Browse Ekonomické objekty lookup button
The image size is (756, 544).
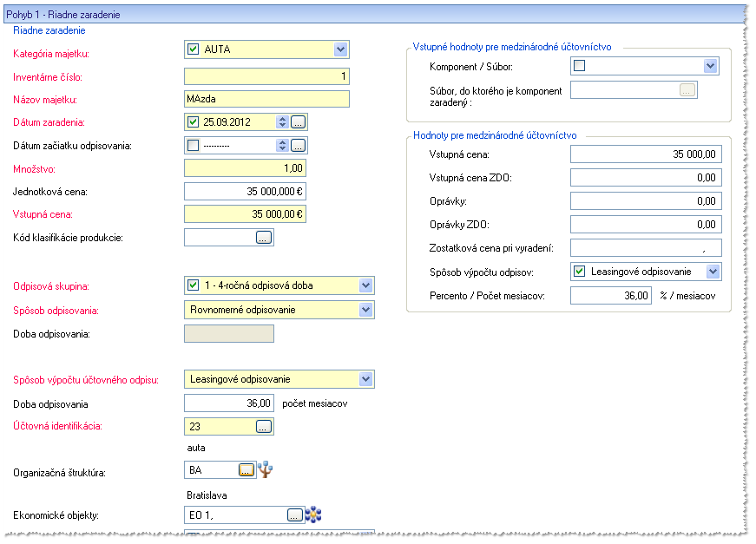(x=295, y=515)
